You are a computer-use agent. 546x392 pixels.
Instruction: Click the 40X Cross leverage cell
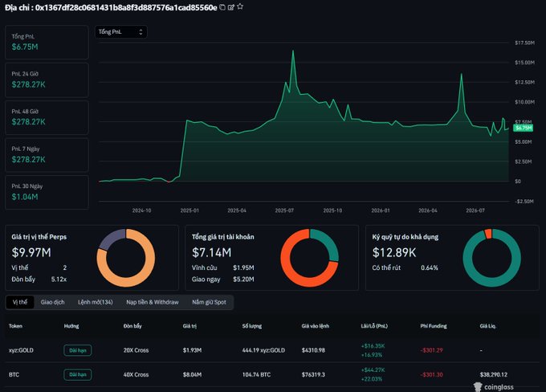[x=136, y=374]
